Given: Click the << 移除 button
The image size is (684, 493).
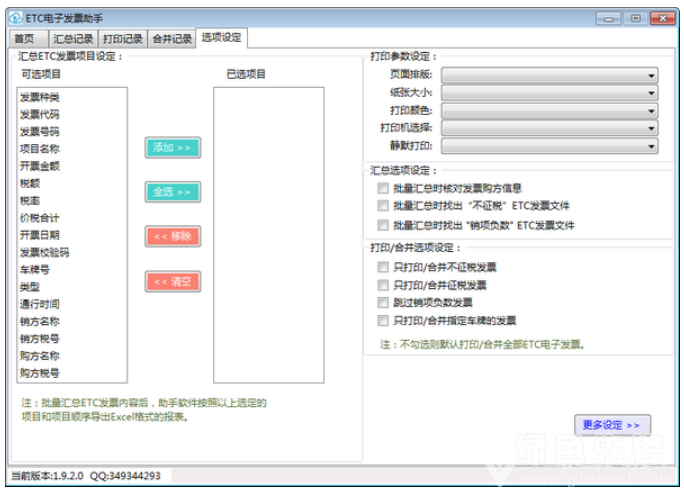Looking at the screenshot, I should [173, 236].
